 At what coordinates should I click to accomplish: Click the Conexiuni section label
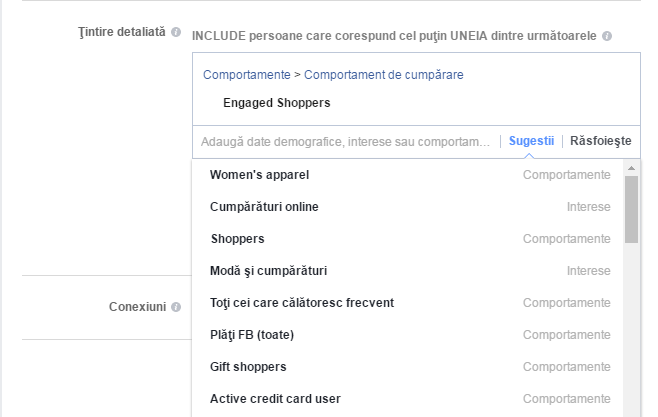(137, 307)
